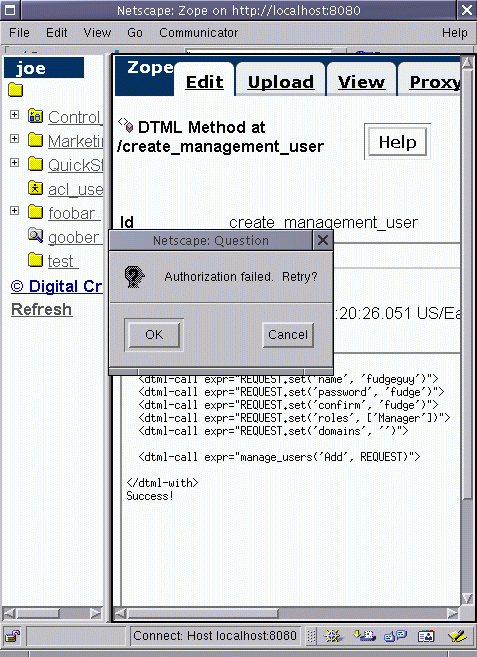Image resolution: width=477 pixels, height=657 pixels.
Task: Expand the Marketing tree node
Action: (x=14, y=138)
